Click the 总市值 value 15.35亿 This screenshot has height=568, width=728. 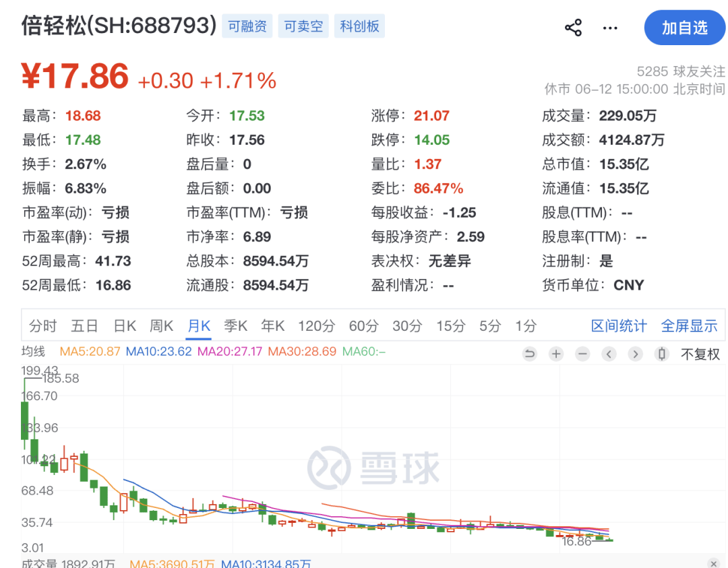pos(624,164)
